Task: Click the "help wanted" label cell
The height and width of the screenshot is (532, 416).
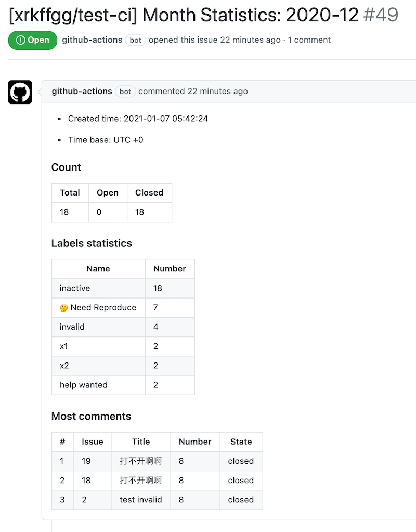Action: click(x=84, y=385)
